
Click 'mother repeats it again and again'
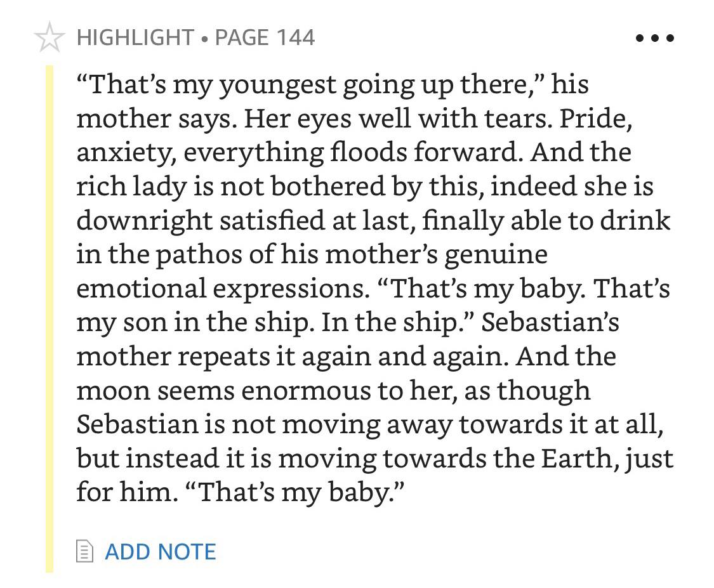tap(293, 356)
